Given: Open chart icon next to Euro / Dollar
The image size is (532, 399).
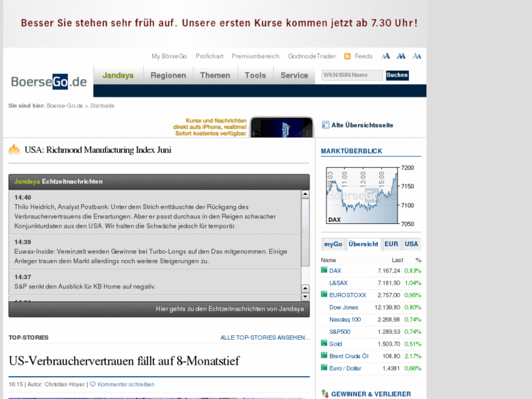Looking at the screenshot, I should (x=324, y=368).
